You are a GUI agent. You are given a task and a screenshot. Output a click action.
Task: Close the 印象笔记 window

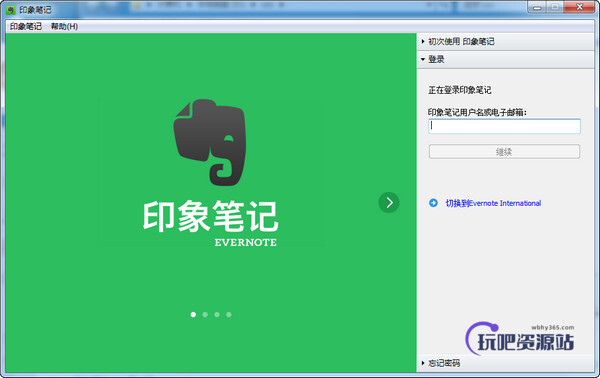(x=580, y=7)
